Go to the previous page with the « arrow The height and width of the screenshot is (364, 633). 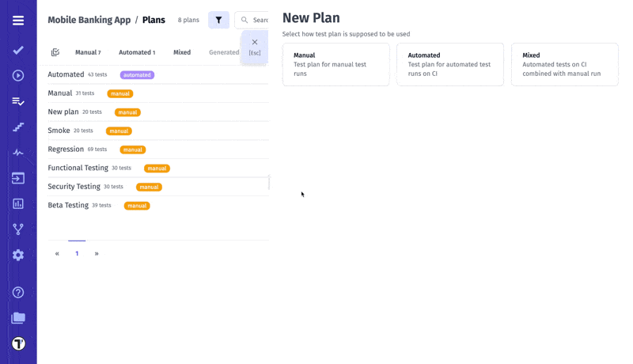pyautogui.click(x=57, y=254)
